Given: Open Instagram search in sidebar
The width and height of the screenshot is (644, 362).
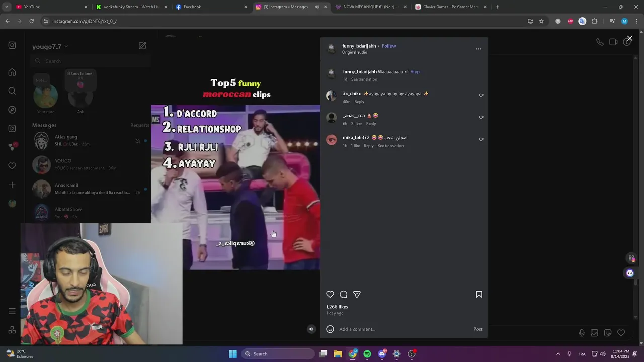Looking at the screenshot, I should (x=12, y=91).
